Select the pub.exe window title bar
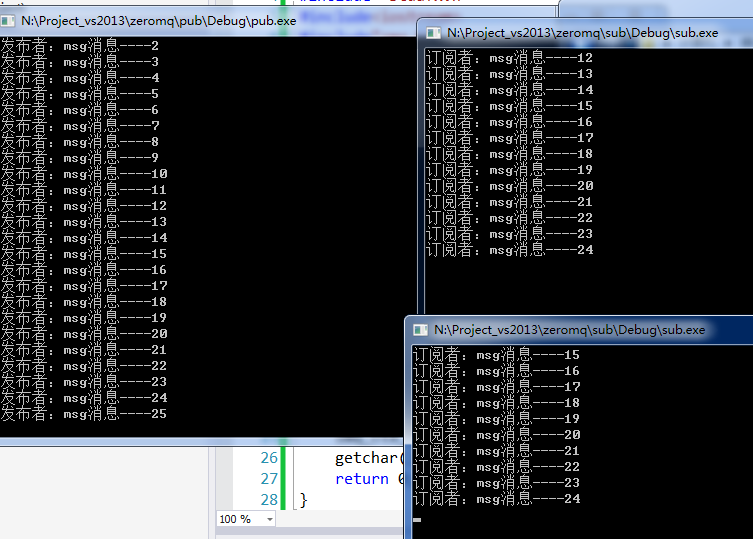 (207, 21)
